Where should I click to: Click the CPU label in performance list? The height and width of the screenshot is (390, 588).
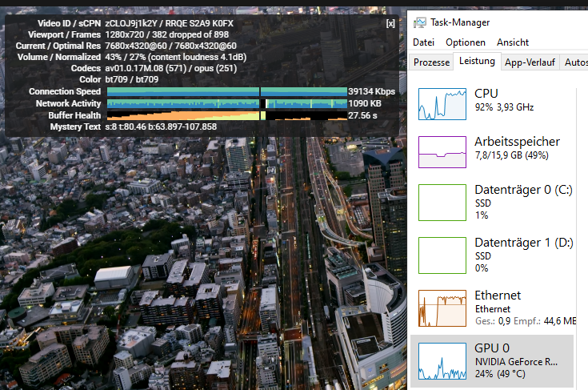486,94
